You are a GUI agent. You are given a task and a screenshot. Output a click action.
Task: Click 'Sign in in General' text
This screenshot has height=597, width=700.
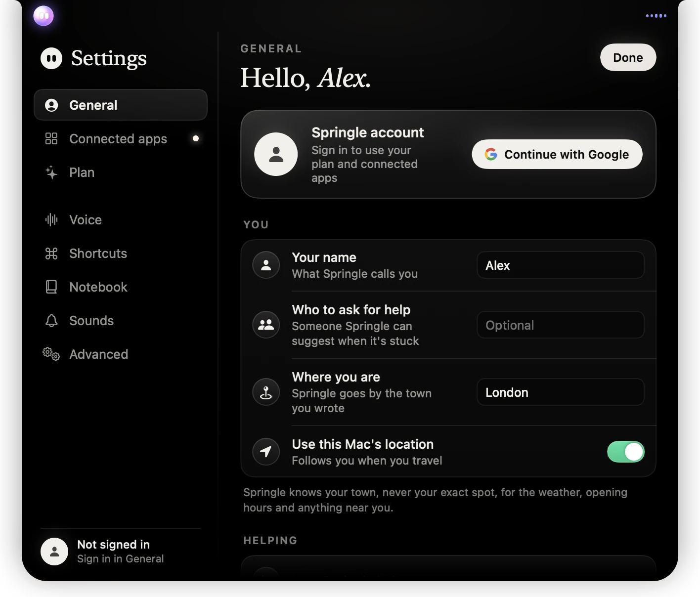(x=120, y=559)
